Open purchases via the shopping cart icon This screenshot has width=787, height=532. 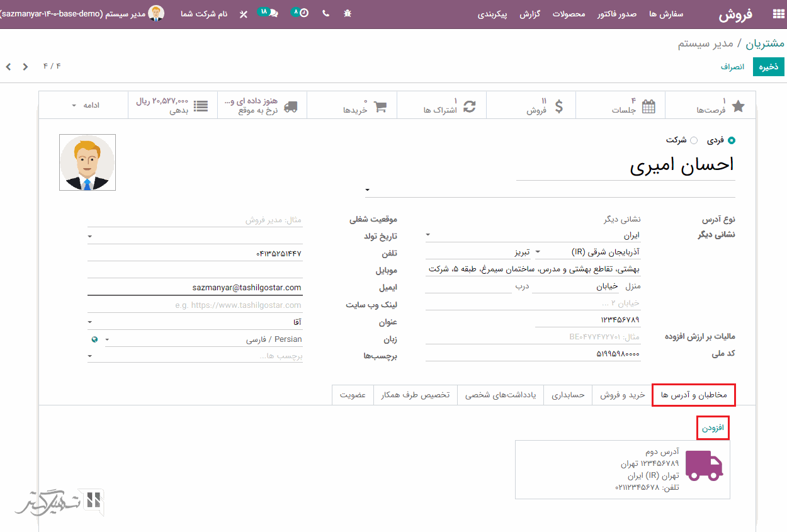[380, 106]
